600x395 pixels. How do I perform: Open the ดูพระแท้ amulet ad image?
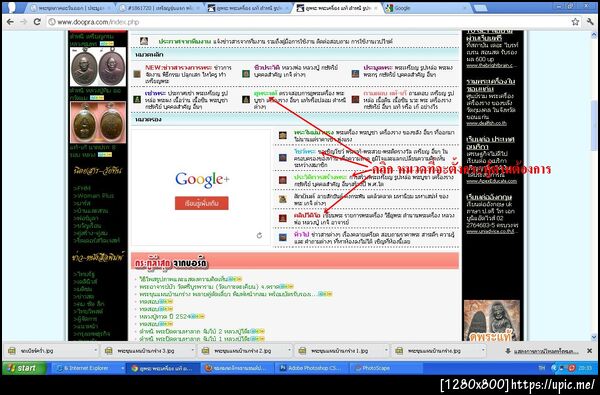click(x=492, y=320)
